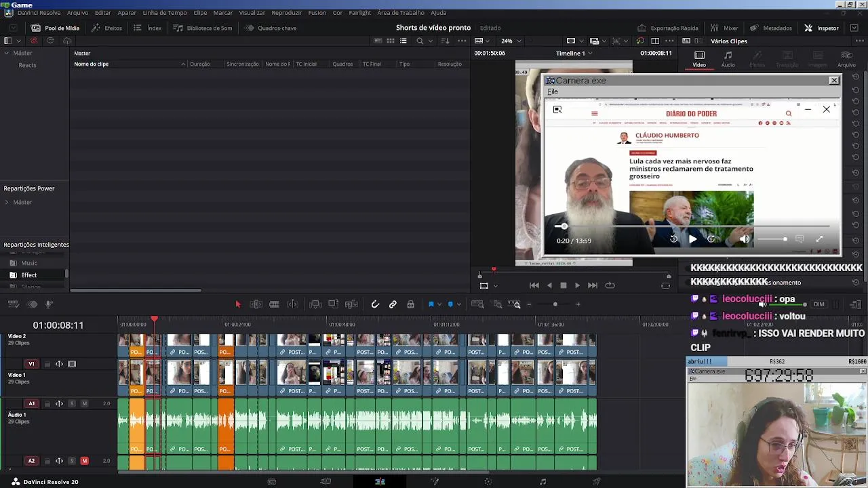Click play in the Camera.exe video player
Viewport: 868px width, 488px height.
pyautogui.click(x=692, y=239)
